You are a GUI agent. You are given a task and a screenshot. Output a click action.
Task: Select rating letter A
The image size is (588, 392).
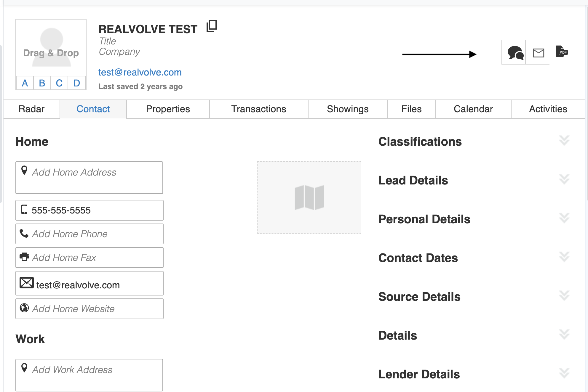pyautogui.click(x=25, y=83)
